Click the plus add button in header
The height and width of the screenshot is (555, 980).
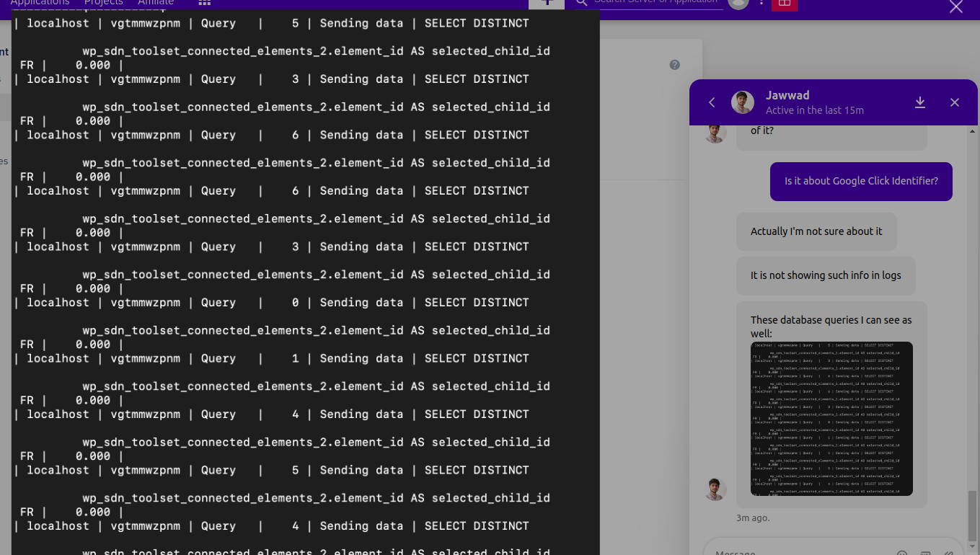click(x=547, y=3)
